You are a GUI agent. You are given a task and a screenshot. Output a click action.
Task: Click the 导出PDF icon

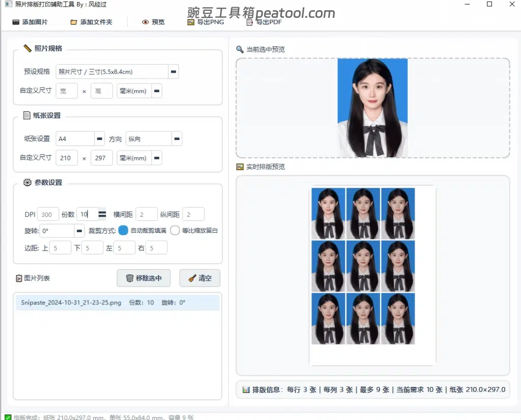pos(249,22)
